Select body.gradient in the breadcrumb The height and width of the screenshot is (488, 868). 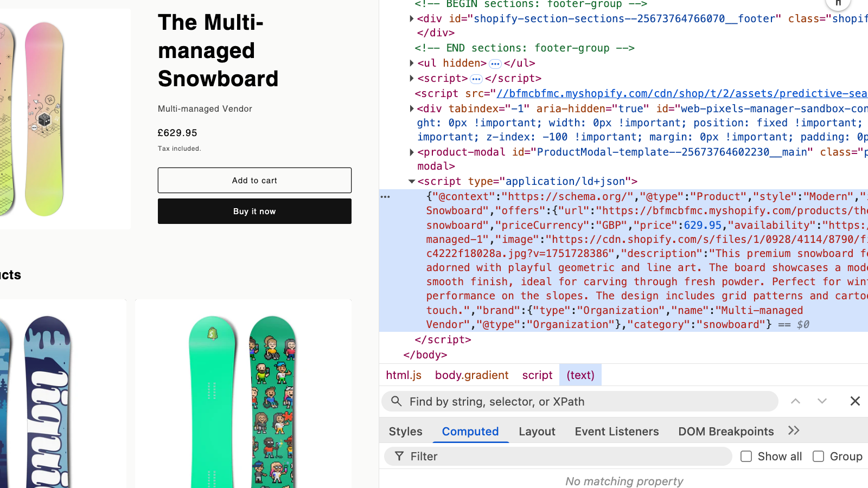pyautogui.click(x=471, y=375)
